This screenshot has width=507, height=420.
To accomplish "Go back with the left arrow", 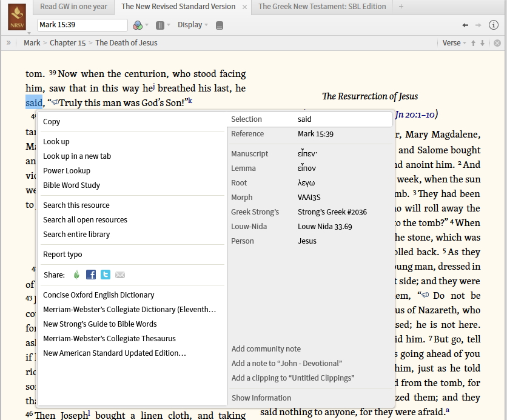I will [x=465, y=25].
